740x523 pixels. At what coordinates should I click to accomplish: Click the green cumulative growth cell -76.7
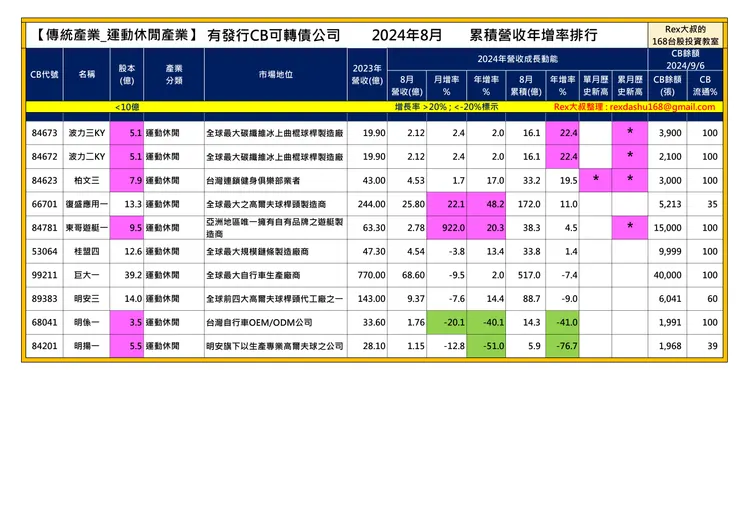coord(563,346)
